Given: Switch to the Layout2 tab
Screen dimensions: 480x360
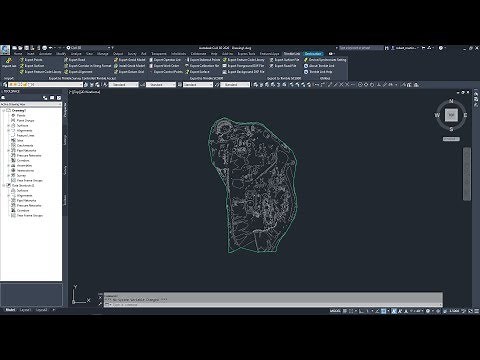Looking at the screenshot, I should [41, 310].
